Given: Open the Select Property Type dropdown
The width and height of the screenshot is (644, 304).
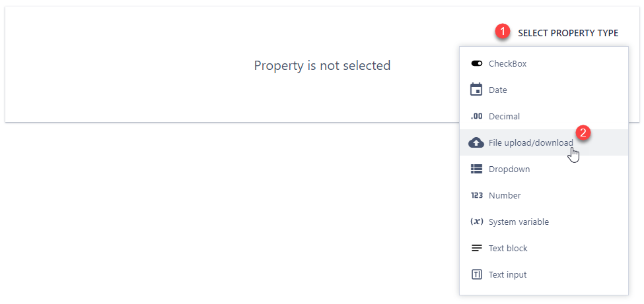Looking at the screenshot, I should coord(568,33).
